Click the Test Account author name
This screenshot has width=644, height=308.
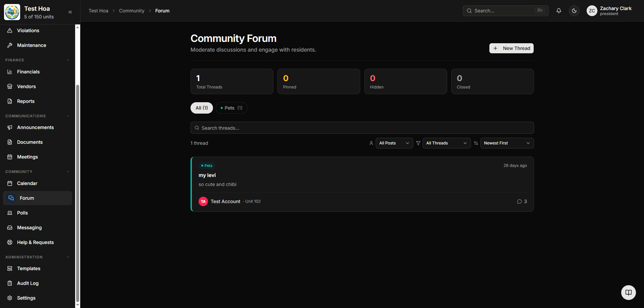point(225,201)
